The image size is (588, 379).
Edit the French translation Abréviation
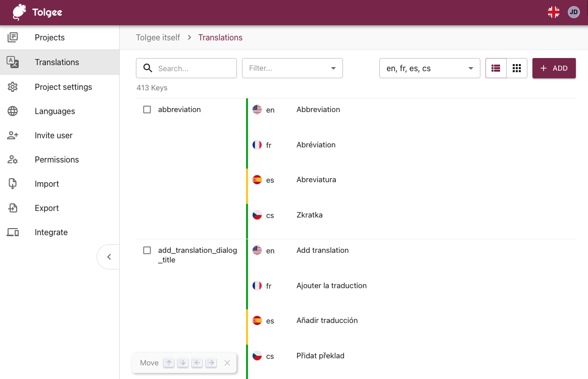coord(316,144)
